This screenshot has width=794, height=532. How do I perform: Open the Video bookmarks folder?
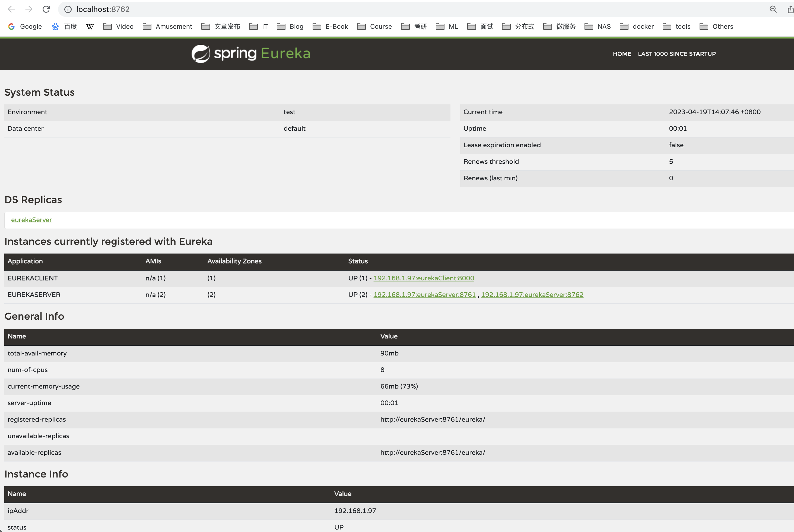[118, 27]
